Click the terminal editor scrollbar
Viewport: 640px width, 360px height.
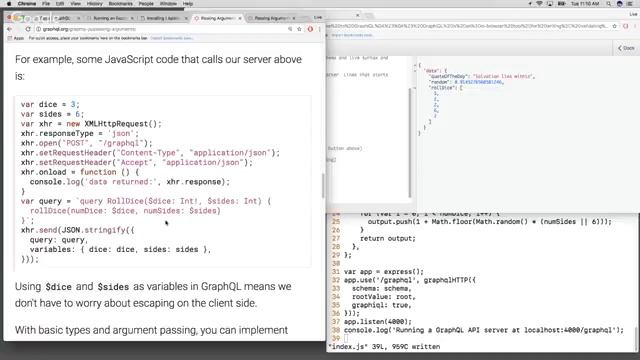636,338
